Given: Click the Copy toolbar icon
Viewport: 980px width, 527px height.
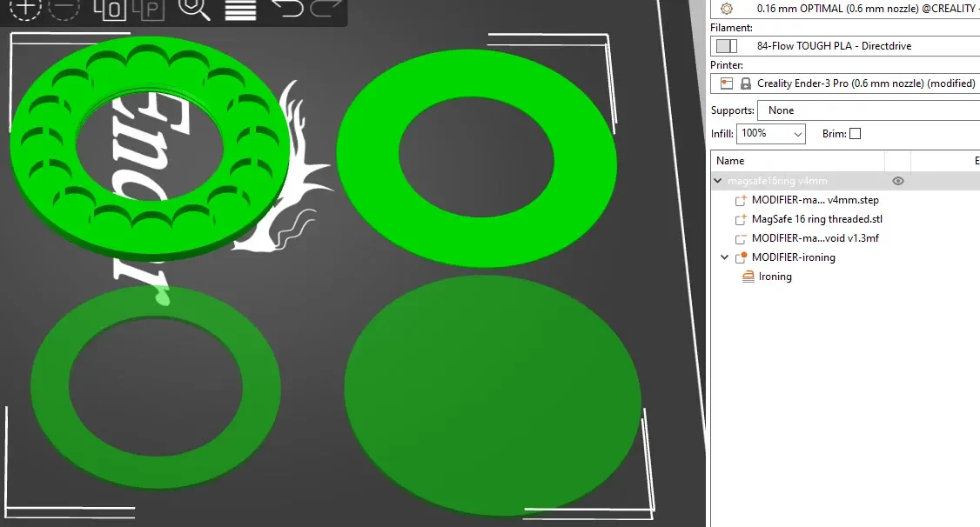Looking at the screenshot, I should click(x=110, y=9).
